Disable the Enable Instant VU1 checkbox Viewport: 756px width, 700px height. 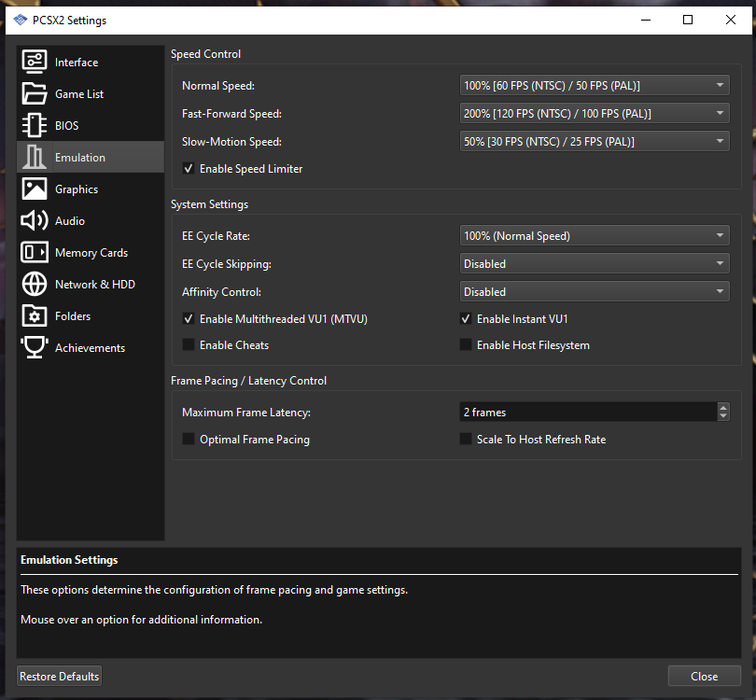[466, 319]
